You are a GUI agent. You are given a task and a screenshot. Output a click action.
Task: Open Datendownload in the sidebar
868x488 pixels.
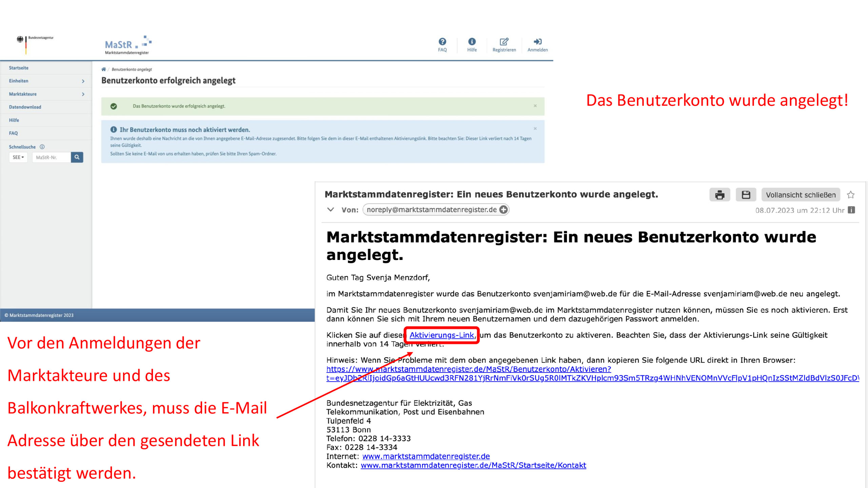coord(25,107)
